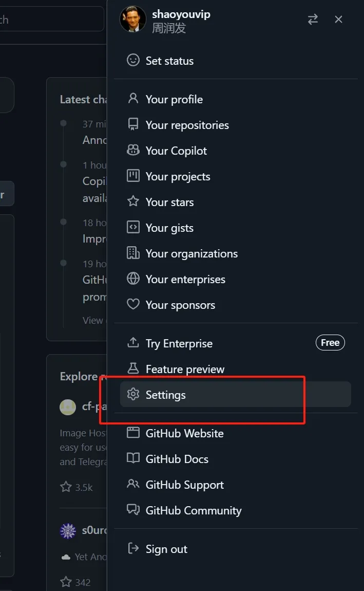Click Try Enterprise
364x591 pixels.
tap(179, 343)
